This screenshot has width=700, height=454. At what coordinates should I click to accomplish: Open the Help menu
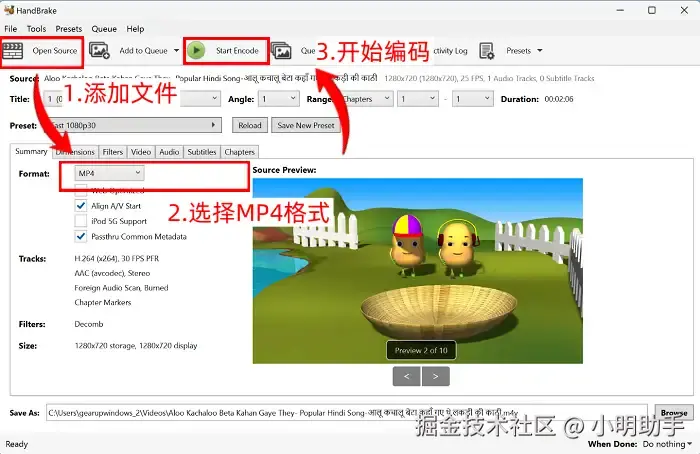(135, 29)
